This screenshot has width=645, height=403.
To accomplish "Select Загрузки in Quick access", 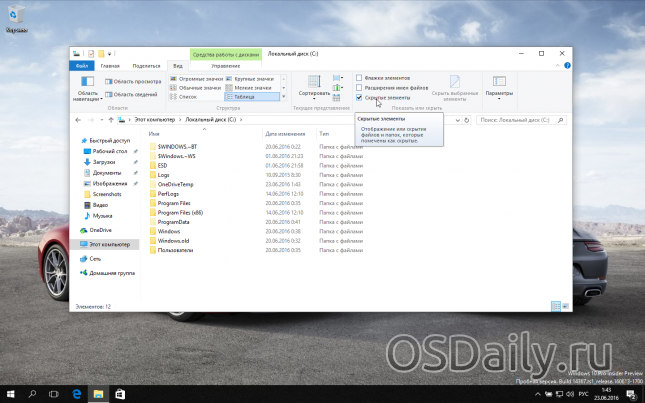I will pyautogui.click(x=104, y=162).
